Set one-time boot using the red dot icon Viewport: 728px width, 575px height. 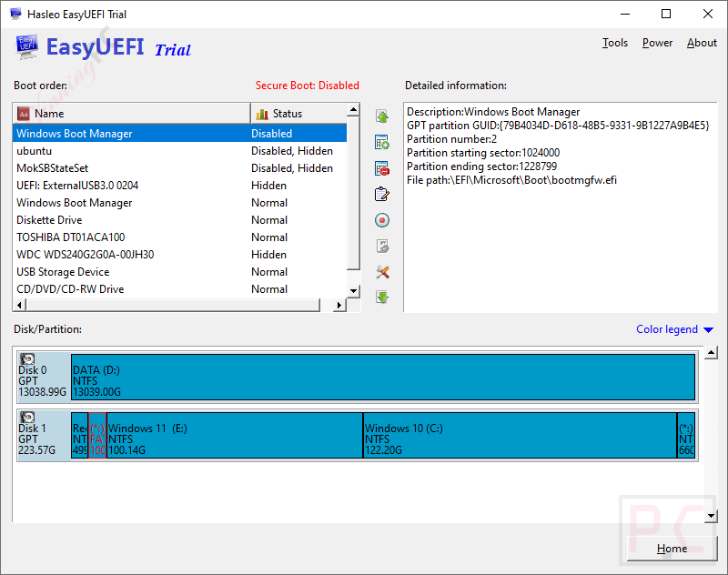point(382,219)
